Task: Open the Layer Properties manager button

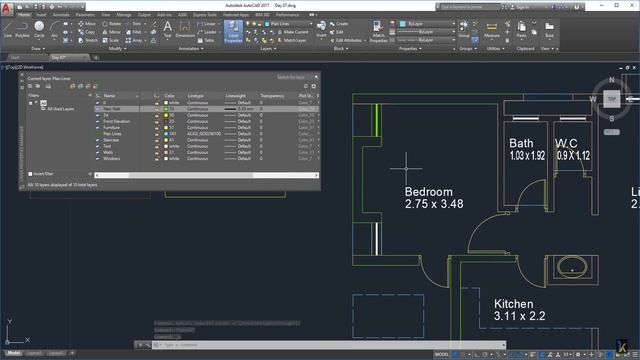Action: [233, 31]
